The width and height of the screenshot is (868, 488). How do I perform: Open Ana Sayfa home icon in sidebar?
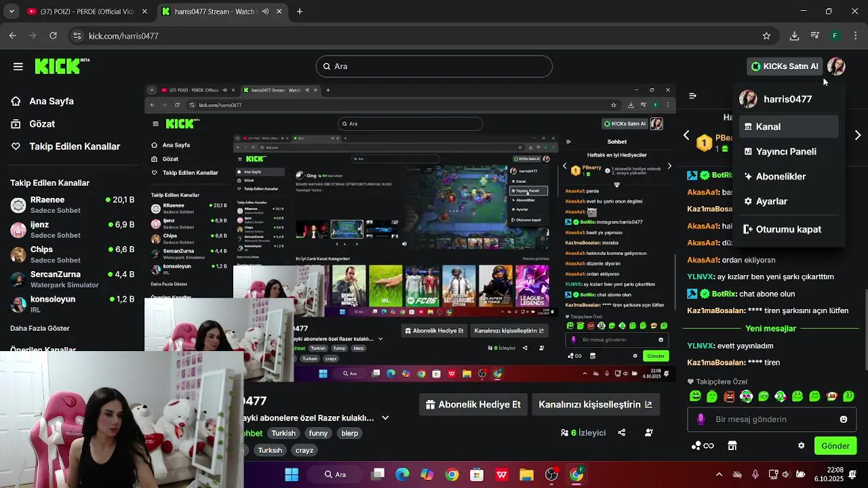coord(16,101)
